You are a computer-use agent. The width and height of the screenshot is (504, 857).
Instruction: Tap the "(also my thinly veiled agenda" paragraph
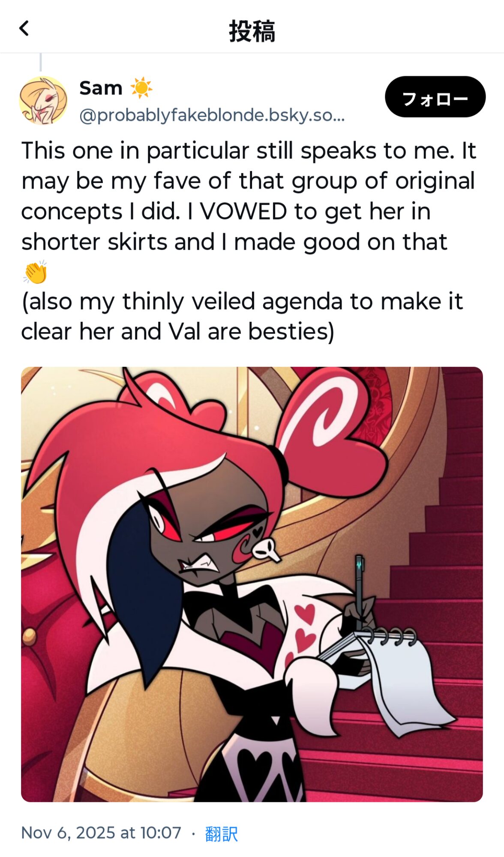click(242, 316)
